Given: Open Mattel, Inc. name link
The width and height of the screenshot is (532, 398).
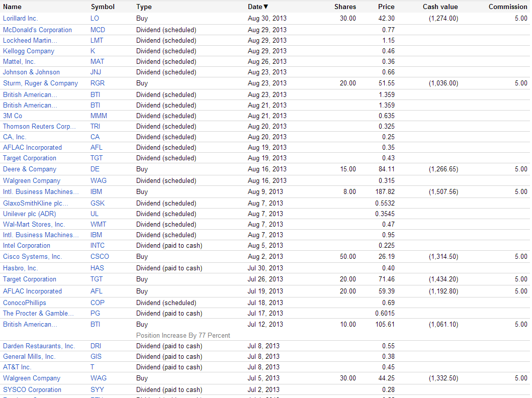Looking at the screenshot, I should pos(19,61).
